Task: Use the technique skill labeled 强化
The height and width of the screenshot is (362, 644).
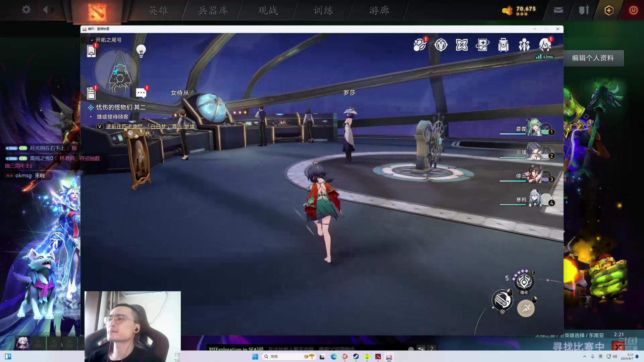Action: [x=524, y=282]
